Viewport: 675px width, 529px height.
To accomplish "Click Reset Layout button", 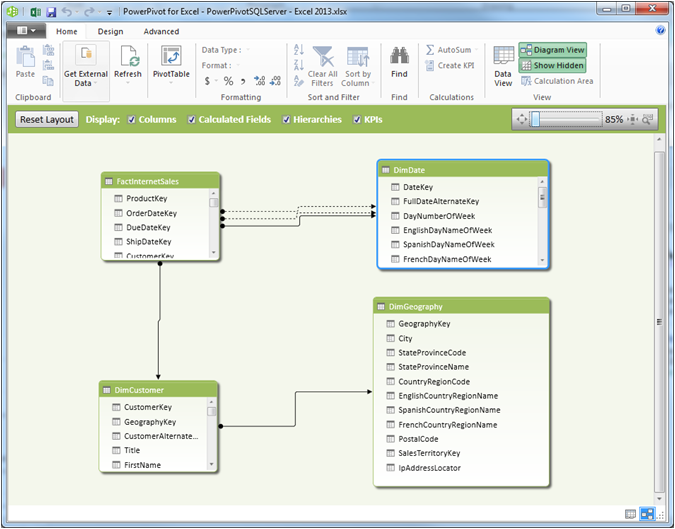I will click(x=47, y=120).
